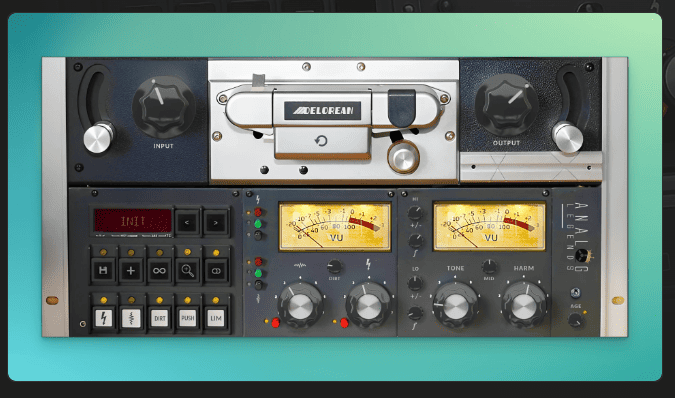Viewport: 675px width, 398px height.
Task: Toggle the red button by the waveform knob
Action: coord(276,322)
